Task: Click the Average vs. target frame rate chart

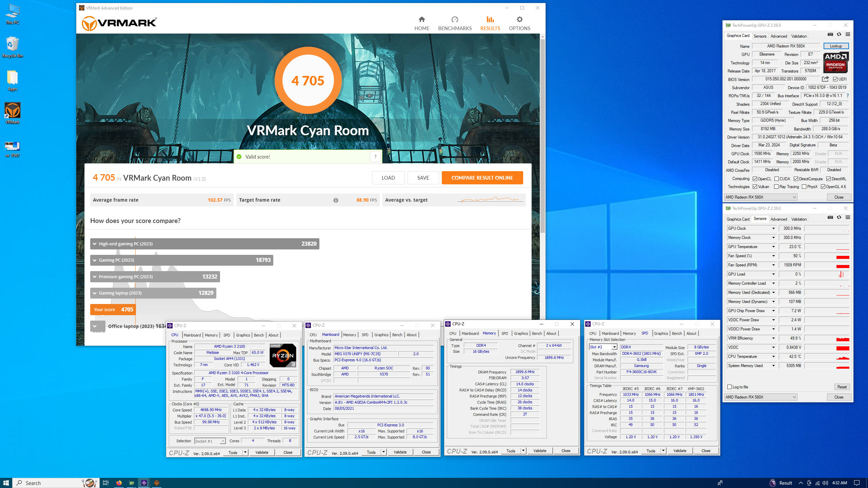Action: pos(490,200)
